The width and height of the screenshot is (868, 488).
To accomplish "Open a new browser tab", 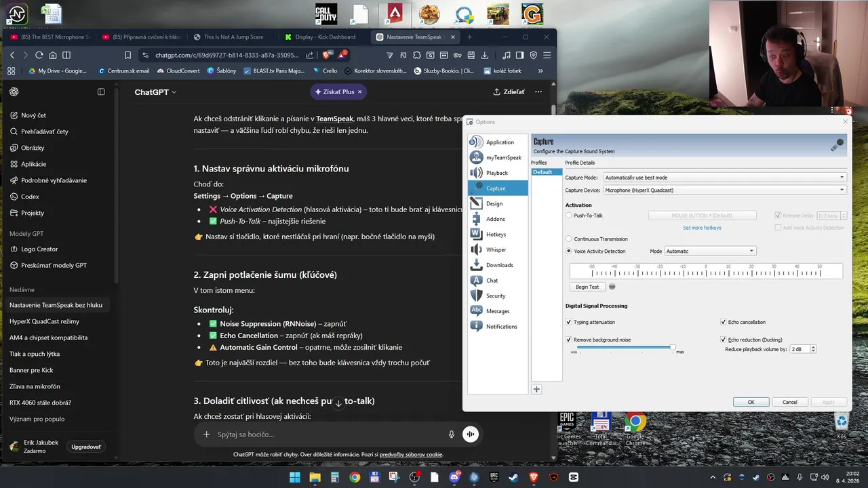I will (469, 37).
